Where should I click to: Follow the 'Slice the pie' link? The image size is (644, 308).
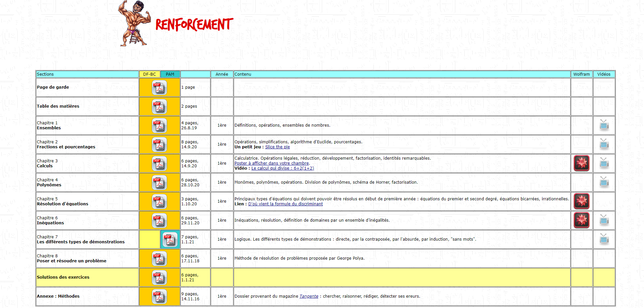[x=277, y=147]
